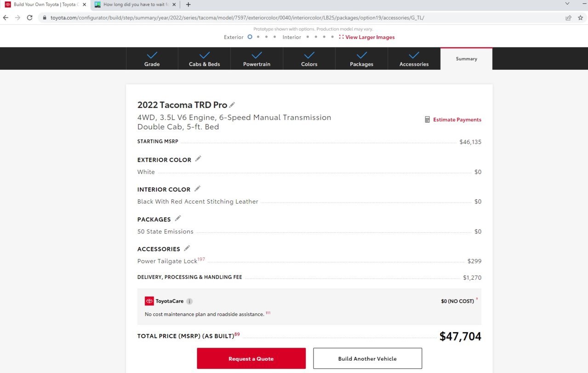Edit Accessories with its pencil icon
Viewport: 588px width, 373px height.
click(x=187, y=248)
